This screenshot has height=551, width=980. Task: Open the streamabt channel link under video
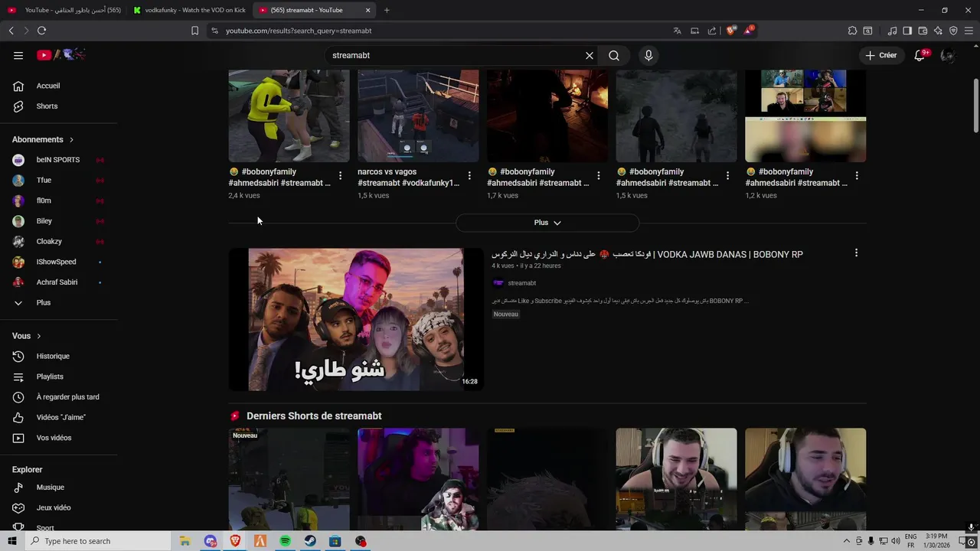click(522, 283)
